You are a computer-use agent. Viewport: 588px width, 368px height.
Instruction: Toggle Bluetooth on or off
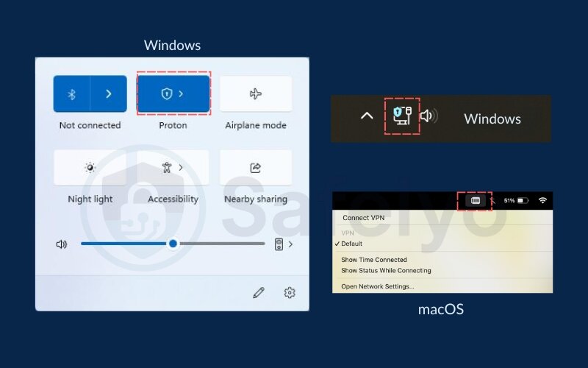[x=72, y=94]
